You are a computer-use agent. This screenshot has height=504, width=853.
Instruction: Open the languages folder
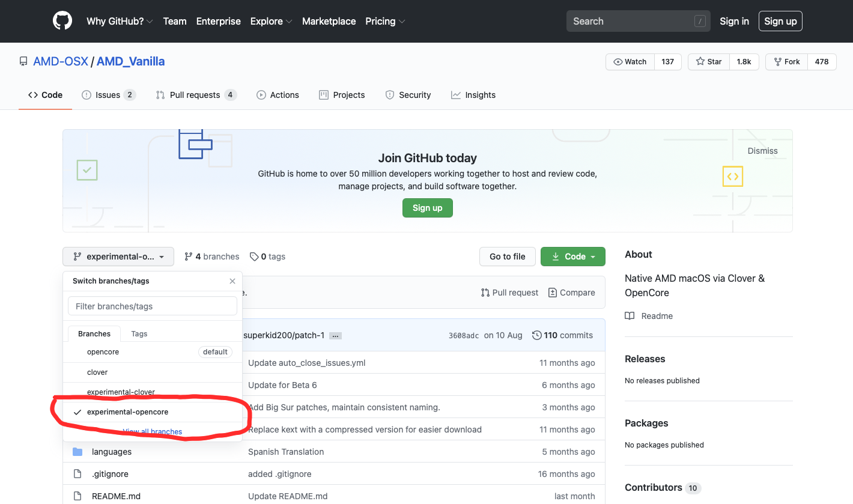pos(112,452)
